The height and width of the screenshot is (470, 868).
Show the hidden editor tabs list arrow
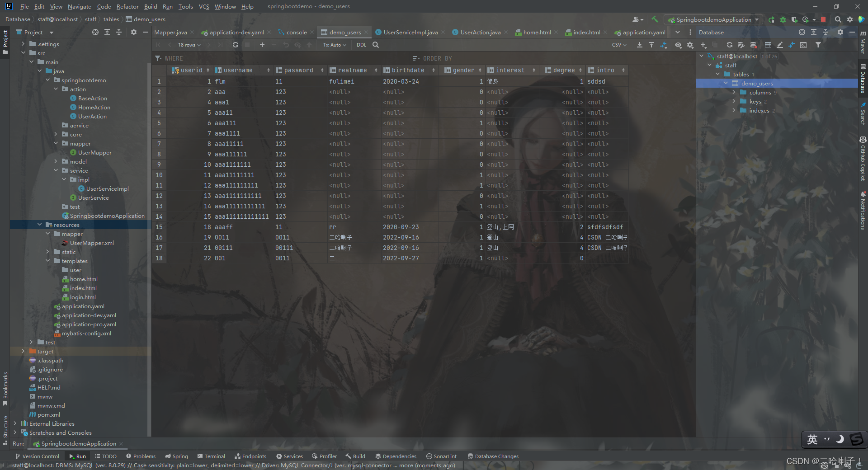click(677, 32)
